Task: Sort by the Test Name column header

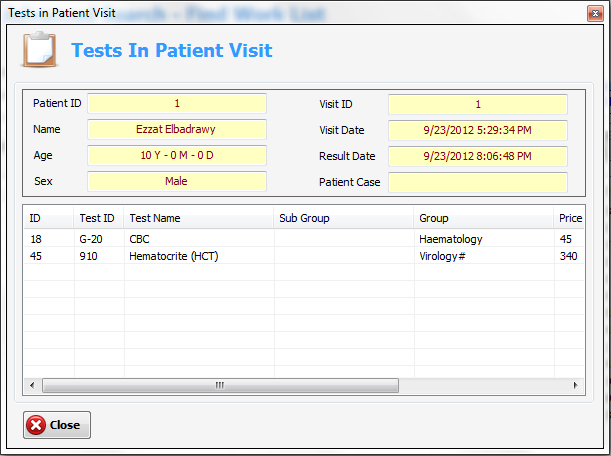Action: click(x=199, y=218)
